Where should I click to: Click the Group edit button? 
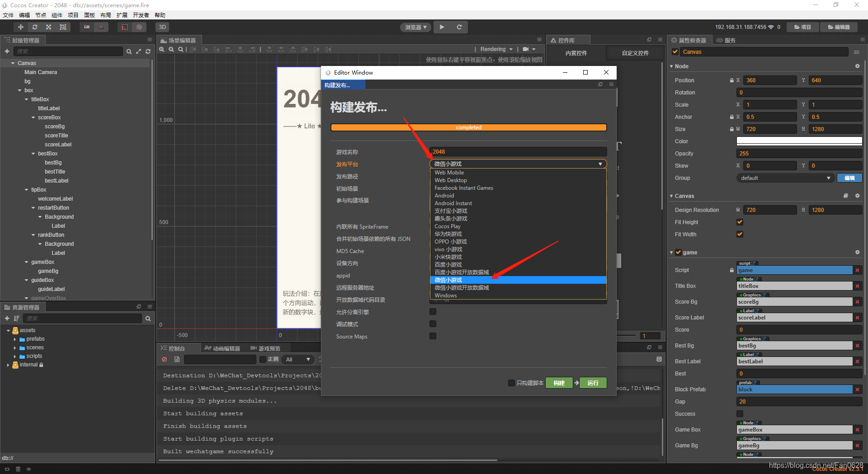pos(849,178)
